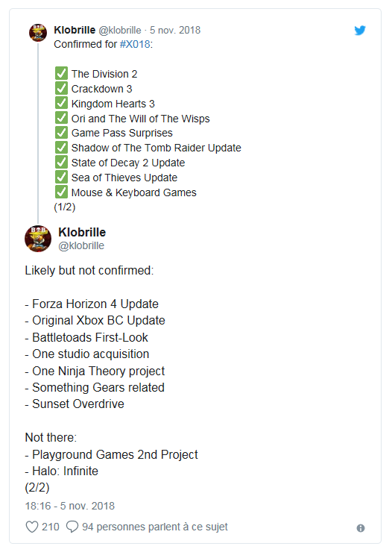Image resolution: width=392 pixels, height=555 pixels.
Task: Click the green checkmark next to Game Pass Surprises
Action: (x=61, y=132)
